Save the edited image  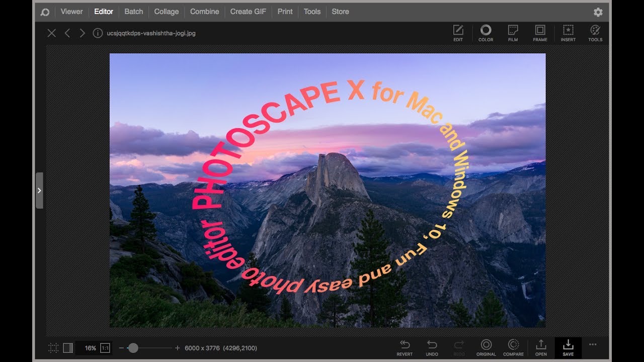[568, 348]
